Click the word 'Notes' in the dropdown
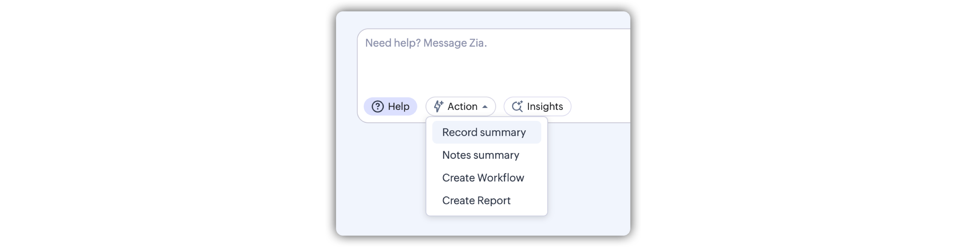This screenshot has height=247, width=980. (456, 155)
